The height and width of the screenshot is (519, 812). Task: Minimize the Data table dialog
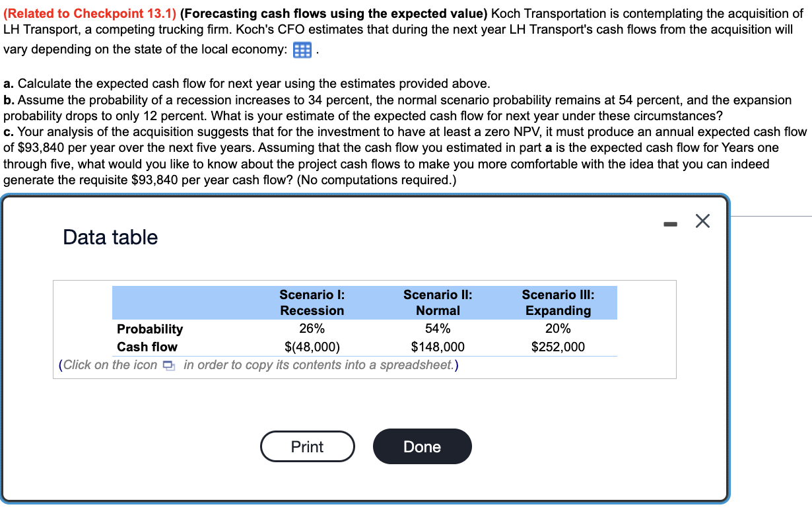click(x=670, y=223)
